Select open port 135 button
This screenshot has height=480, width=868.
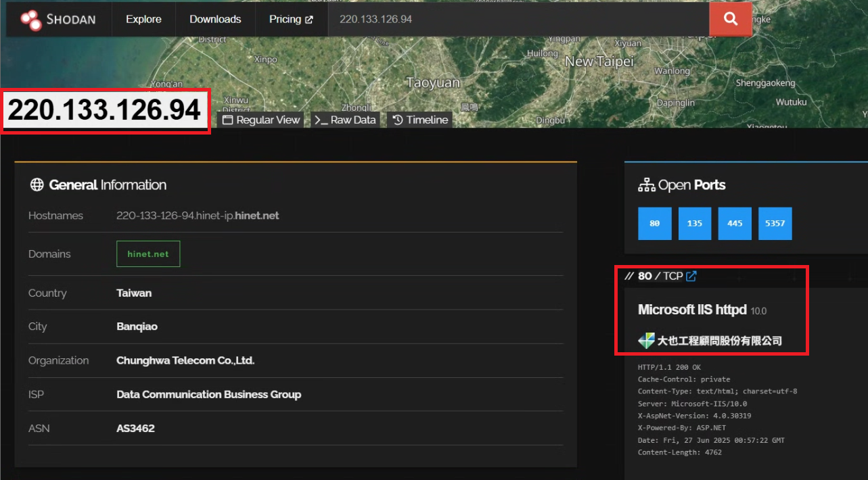pos(695,223)
